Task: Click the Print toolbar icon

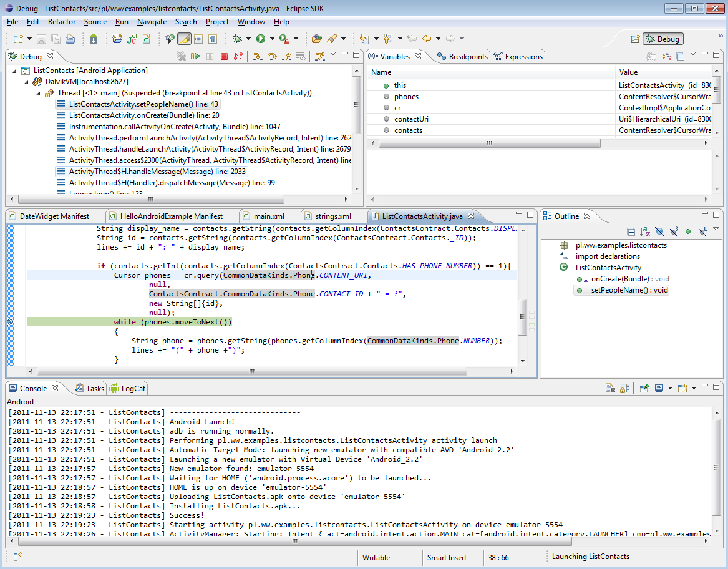Action: (x=70, y=39)
